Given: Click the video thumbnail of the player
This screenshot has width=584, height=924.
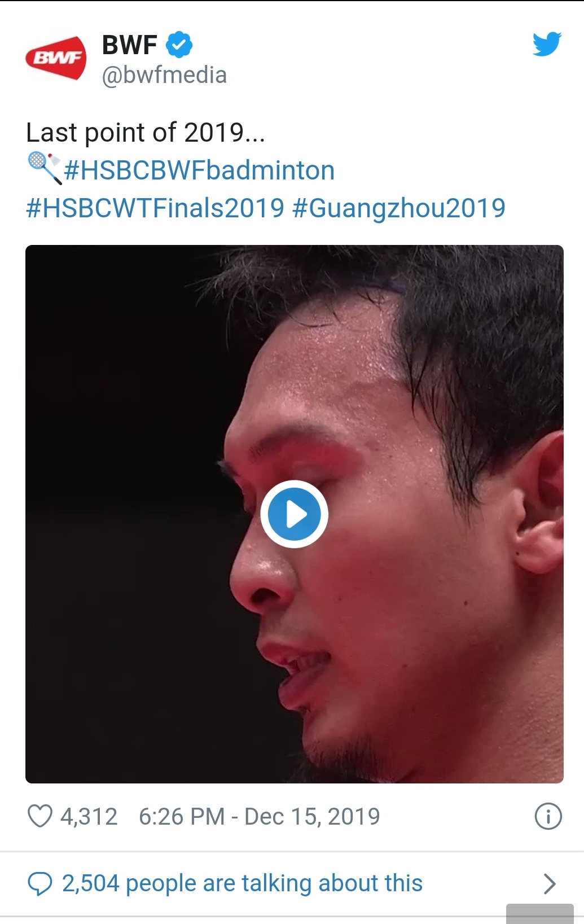Looking at the screenshot, I should click(x=294, y=514).
